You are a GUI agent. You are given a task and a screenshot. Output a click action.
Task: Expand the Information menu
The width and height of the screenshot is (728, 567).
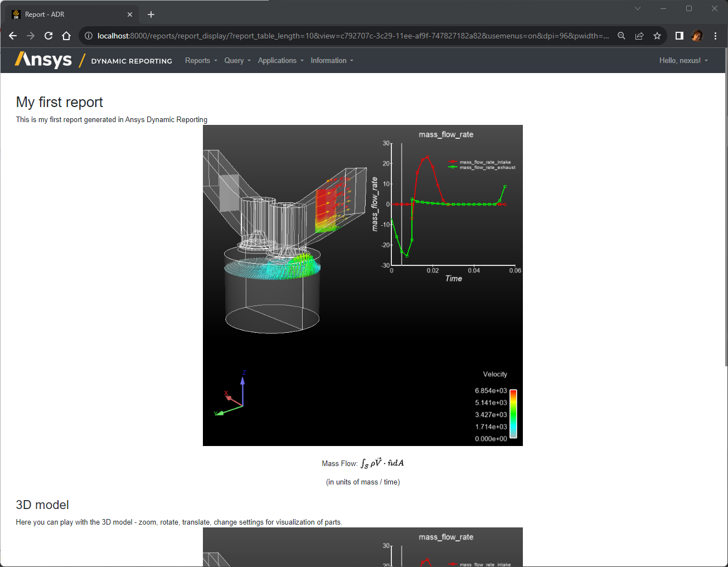tap(332, 61)
